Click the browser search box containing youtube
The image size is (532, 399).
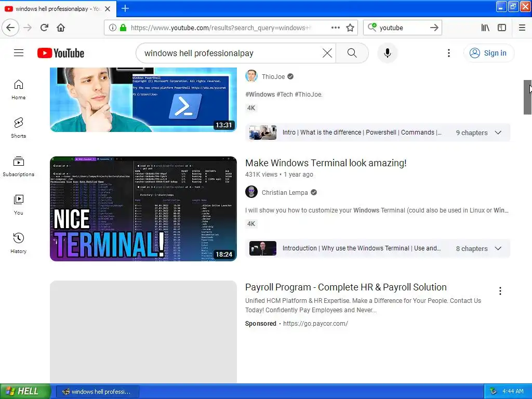(402, 28)
